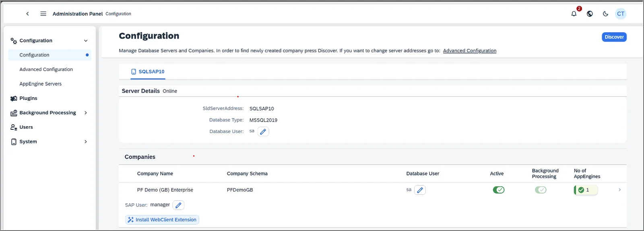
Task: Edit SAP User manager pencil icon
Action: click(178, 205)
